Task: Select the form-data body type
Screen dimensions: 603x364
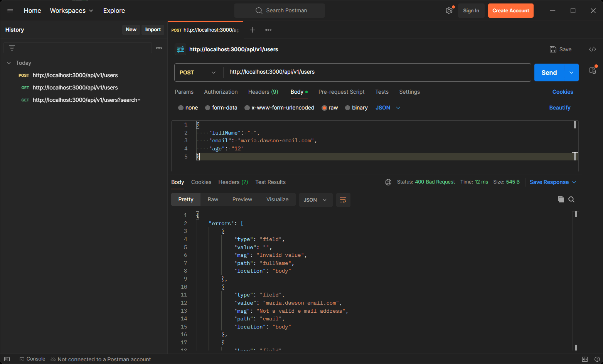Action: tap(208, 108)
